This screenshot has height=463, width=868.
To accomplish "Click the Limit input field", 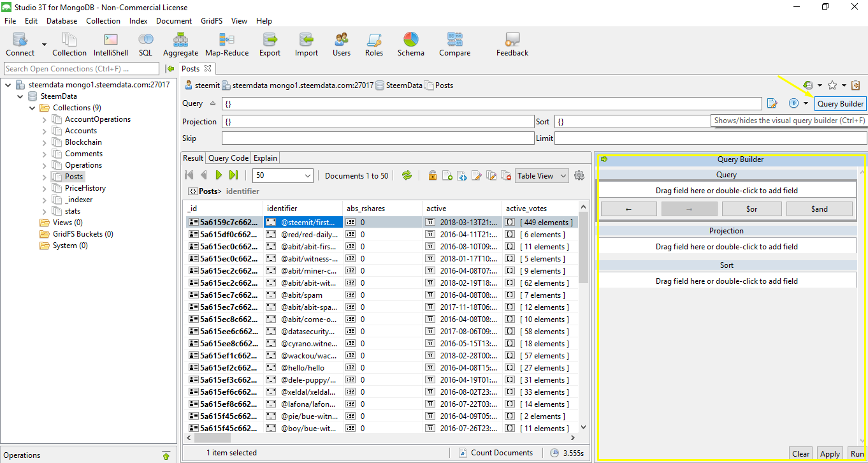I will tap(711, 138).
